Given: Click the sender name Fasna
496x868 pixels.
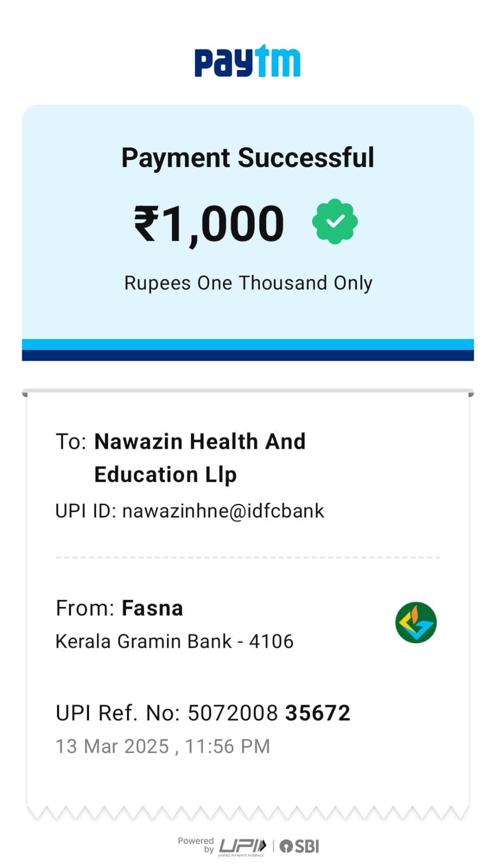Looking at the screenshot, I should (152, 608).
